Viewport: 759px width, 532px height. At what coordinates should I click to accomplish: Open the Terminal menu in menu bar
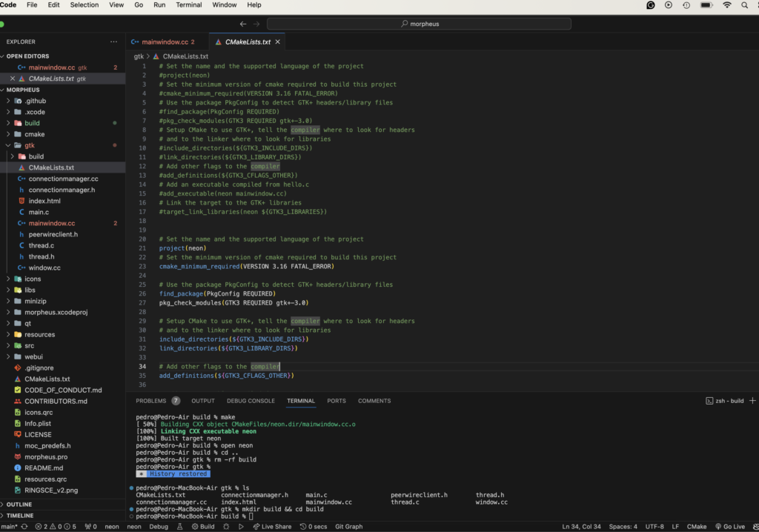coord(188,5)
